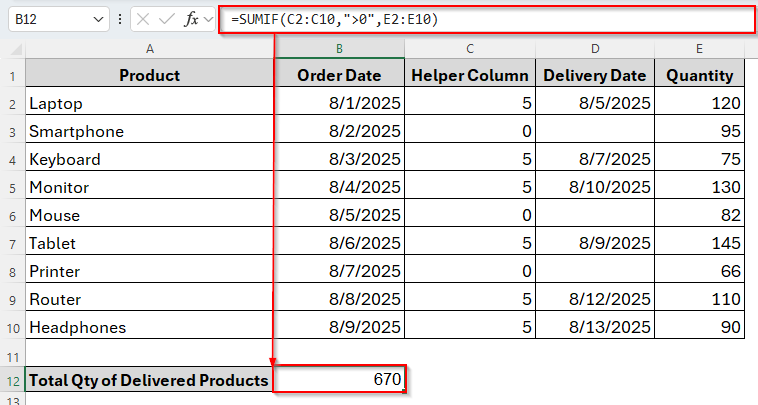Select the Total Qty of Delivered Products cell
The image size is (758, 405).
coord(149,380)
